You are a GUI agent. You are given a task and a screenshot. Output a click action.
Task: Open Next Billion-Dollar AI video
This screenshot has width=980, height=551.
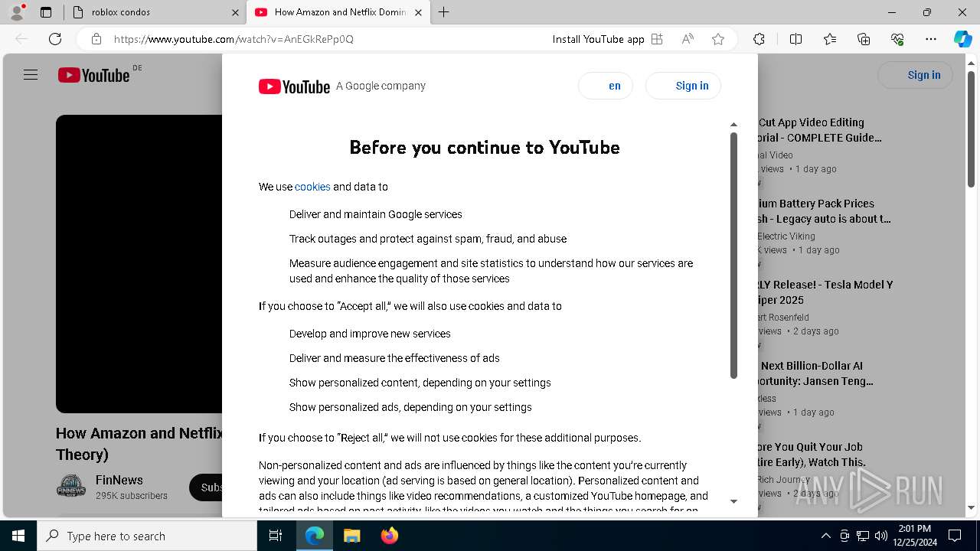click(x=815, y=373)
